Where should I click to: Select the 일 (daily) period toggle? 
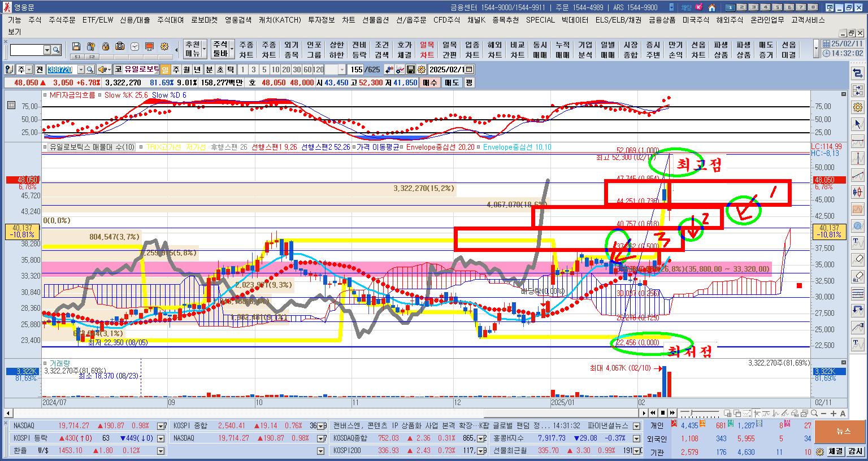(165, 69)
